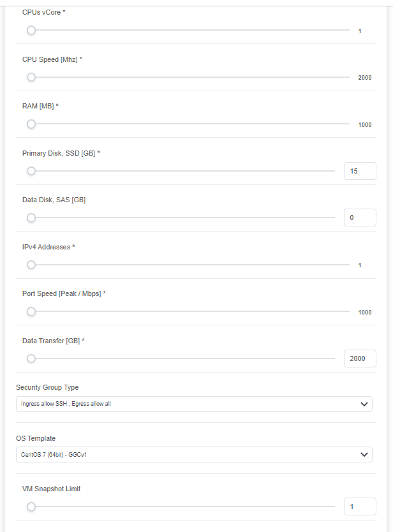
Task: Click the OS Template label text
Action: (36, 438)
